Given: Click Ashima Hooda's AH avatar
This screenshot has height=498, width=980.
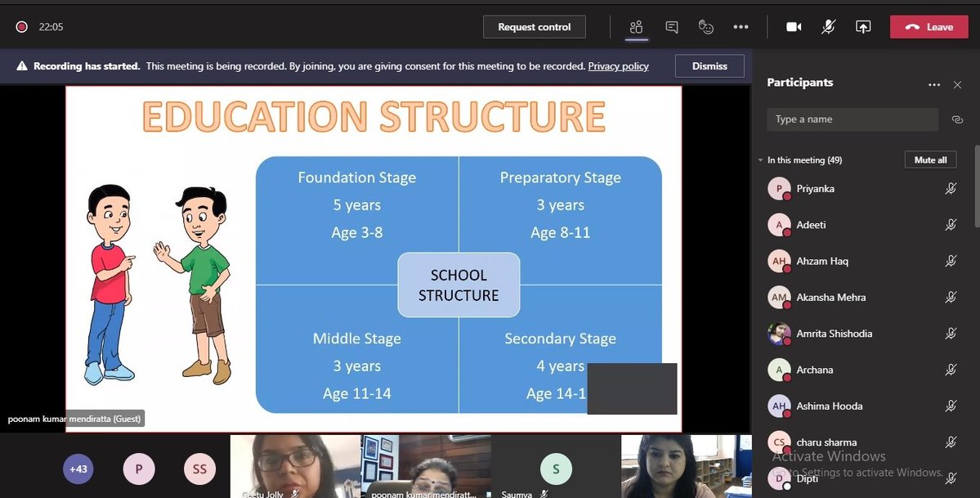Looking at the screenshot, I should pos(779,406).
